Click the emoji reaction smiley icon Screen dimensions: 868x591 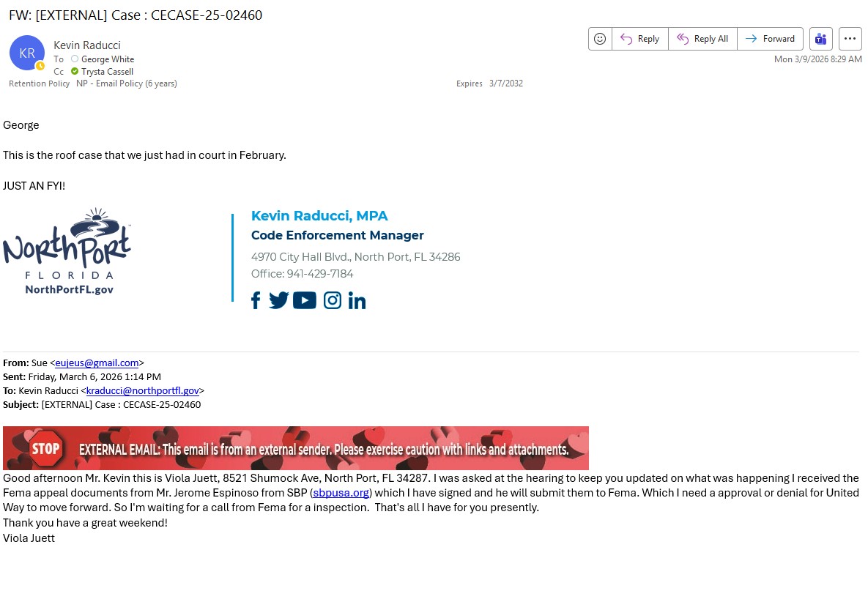(x=600, y=39)
